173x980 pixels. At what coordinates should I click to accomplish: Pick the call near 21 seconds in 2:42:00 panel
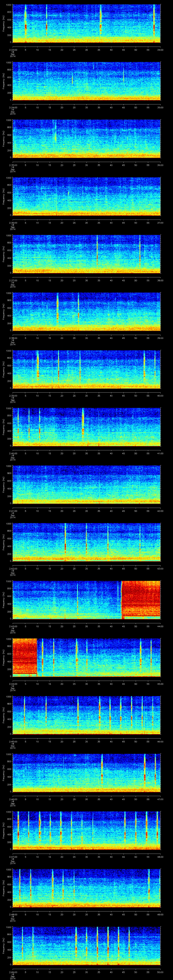(x=65, y=544)
